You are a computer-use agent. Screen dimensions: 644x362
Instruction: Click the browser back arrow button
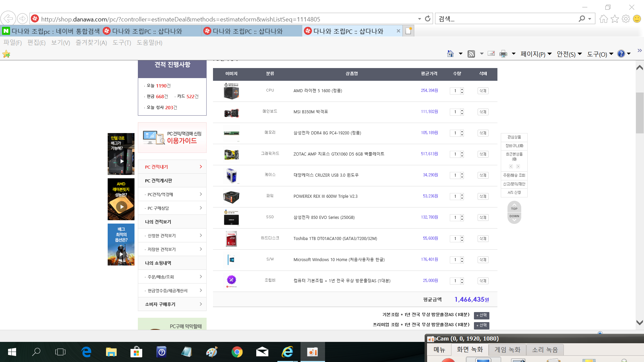click(8, 18)
